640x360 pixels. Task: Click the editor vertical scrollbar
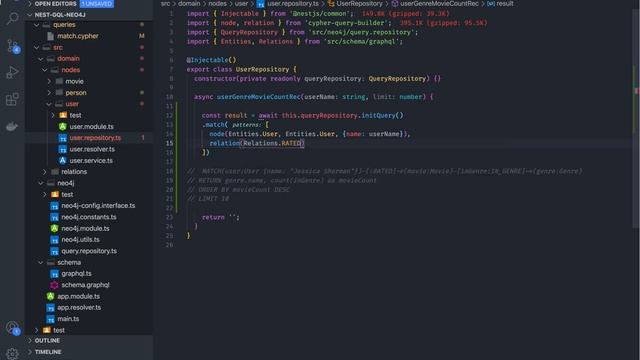tap(636, 118)
